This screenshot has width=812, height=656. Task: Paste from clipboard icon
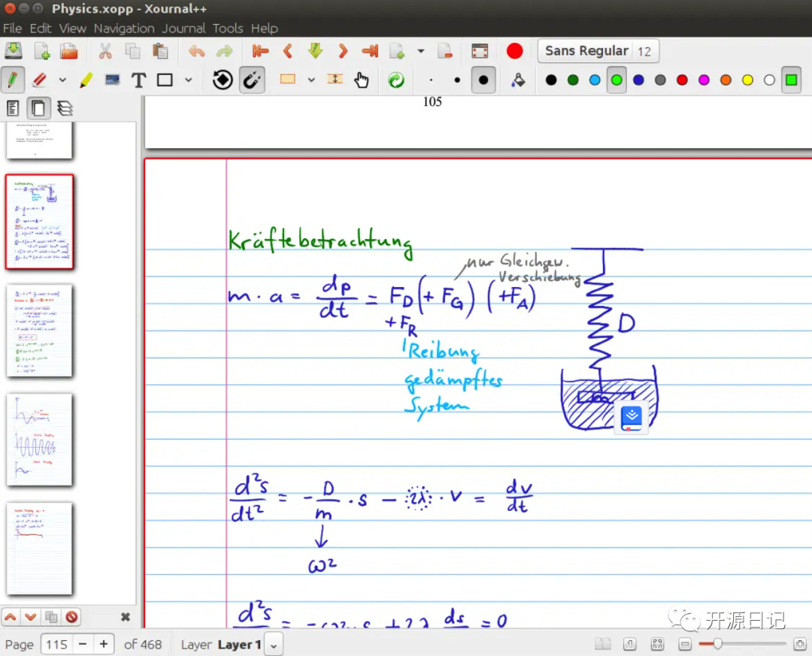[x=160, y=51]
